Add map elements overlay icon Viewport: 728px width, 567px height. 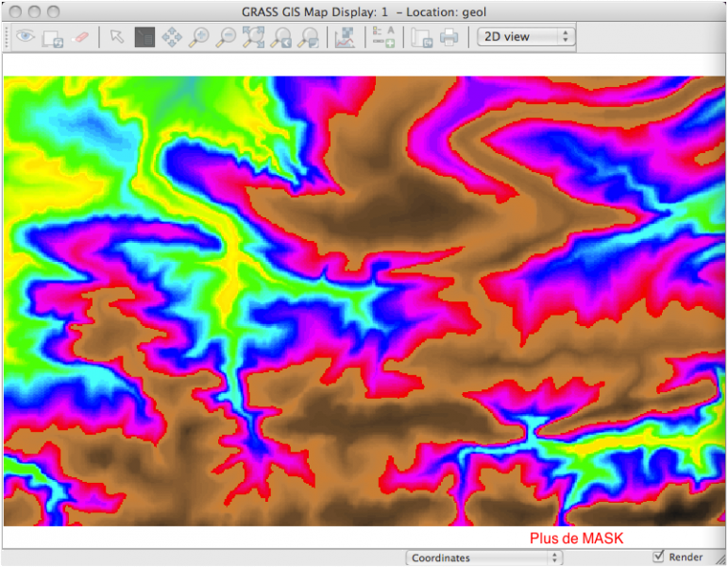pos(382,37)
